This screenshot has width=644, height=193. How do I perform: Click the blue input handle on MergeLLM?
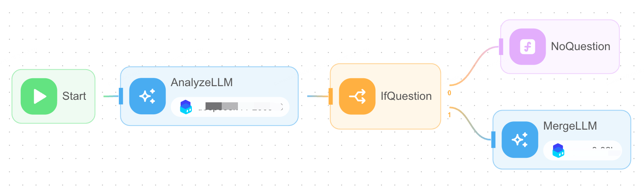493,140
